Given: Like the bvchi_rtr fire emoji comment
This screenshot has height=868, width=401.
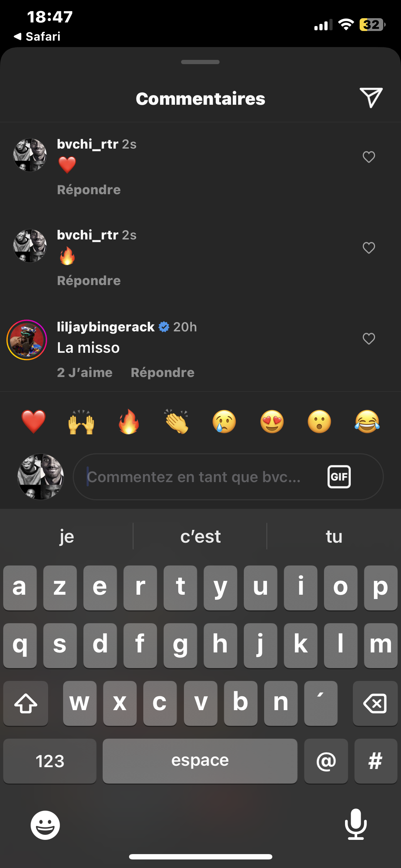Looking at the screenshot, I should pyautogui.click(x=369, y=248).
